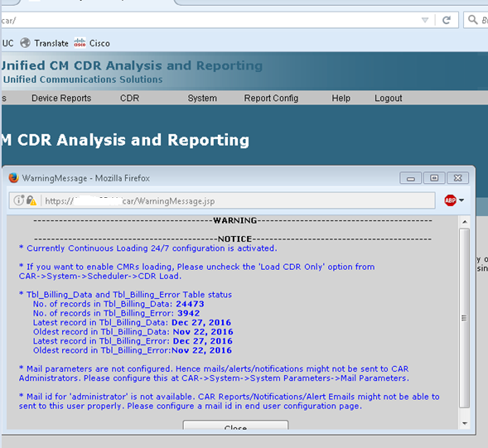Click the Cisco logo bookmark icon

point(80,43)
